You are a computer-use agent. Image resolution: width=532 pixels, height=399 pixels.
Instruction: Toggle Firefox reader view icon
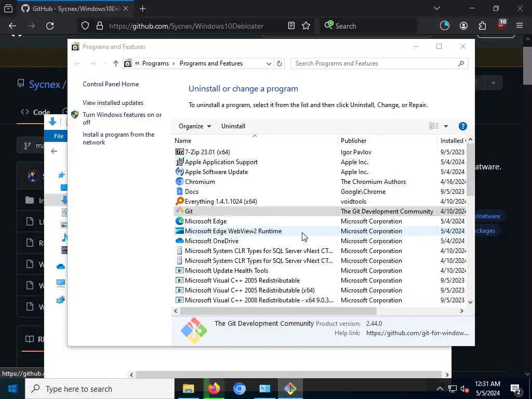(291, 26)
